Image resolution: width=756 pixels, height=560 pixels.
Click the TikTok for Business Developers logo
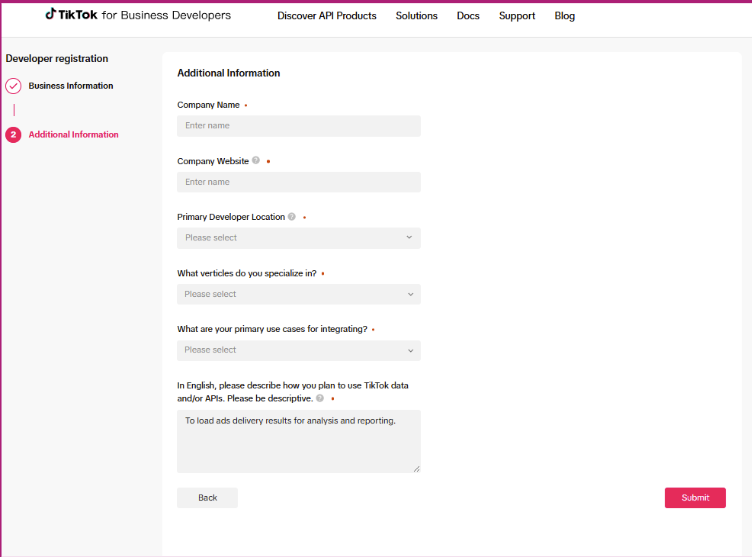tap(138, 15)
